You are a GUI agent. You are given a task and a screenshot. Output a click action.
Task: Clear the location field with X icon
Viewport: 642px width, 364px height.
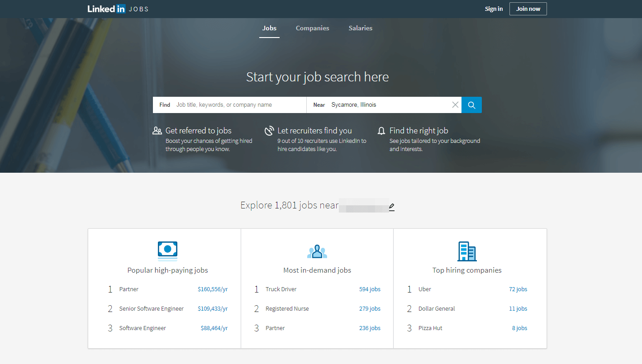click(455, 105)
